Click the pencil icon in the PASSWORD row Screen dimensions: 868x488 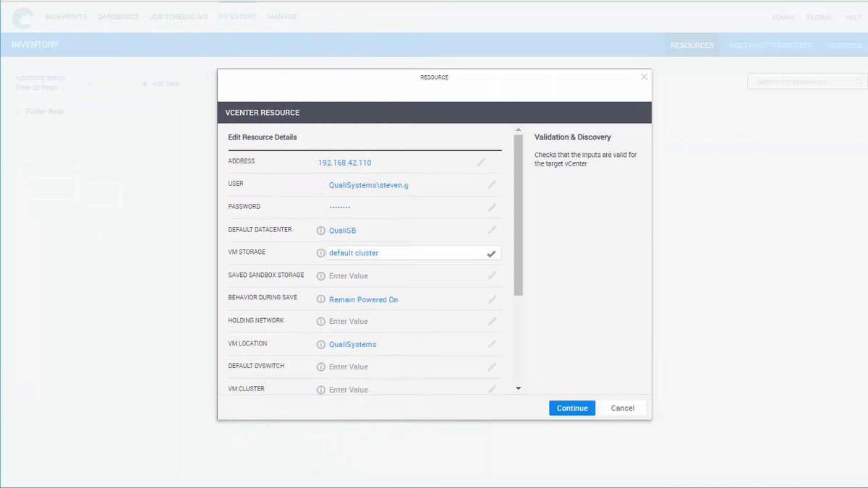tap(492, 207)
